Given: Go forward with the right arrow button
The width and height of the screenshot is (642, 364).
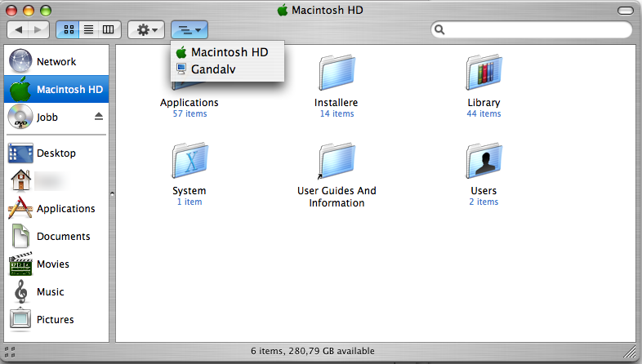Looking at the screenshot, I should (x=38, y=29).
